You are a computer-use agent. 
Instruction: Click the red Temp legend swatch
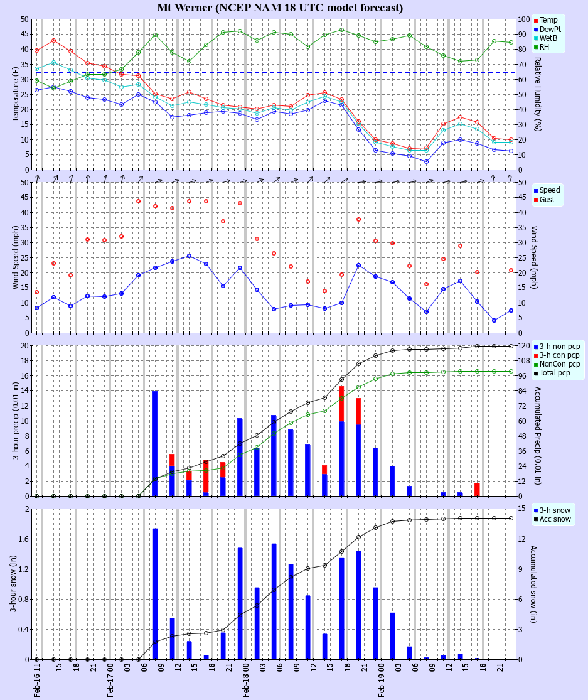(536, 21)
